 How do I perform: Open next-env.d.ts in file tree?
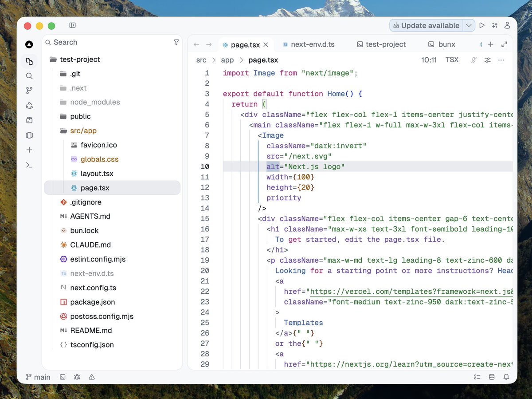click(x=112, y=273)
